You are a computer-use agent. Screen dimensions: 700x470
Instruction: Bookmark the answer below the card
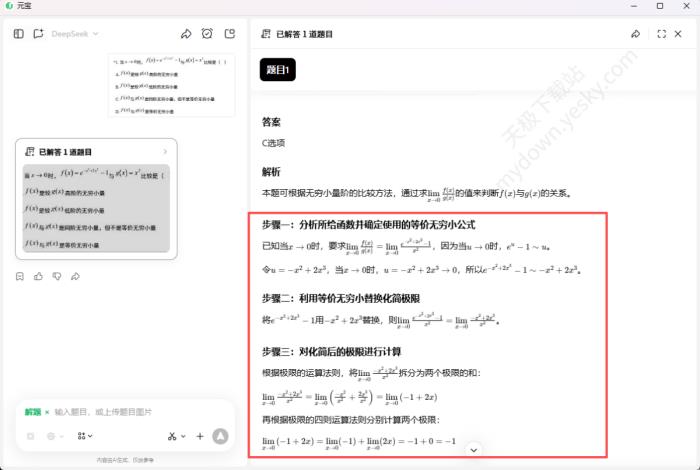[x=21, y=276]
